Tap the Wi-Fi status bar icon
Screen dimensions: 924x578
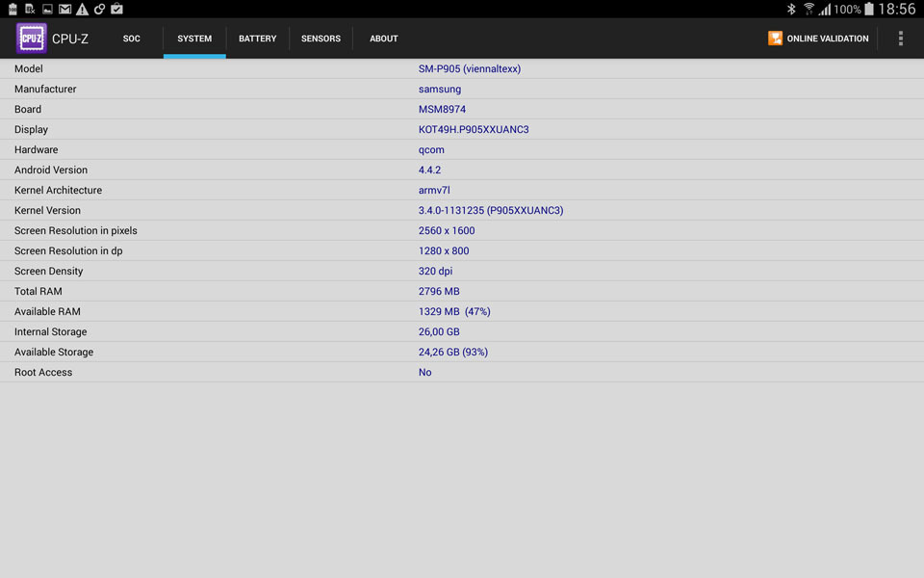(x=809, y=9)
